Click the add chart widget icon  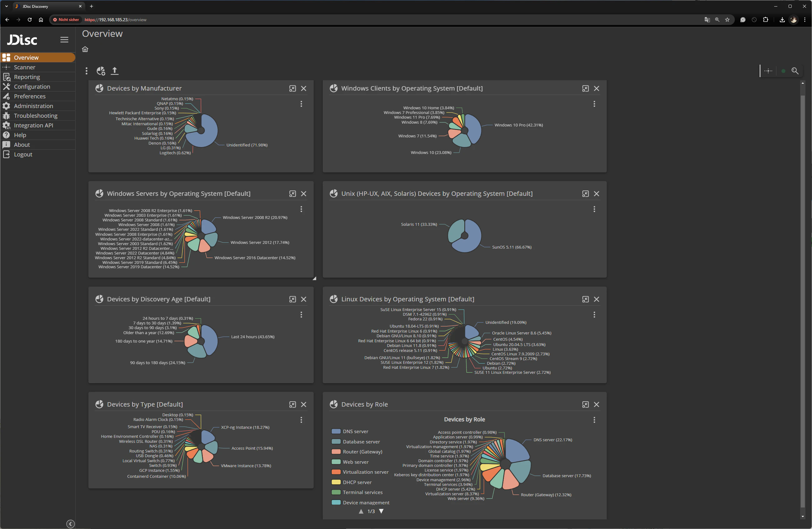101,71
